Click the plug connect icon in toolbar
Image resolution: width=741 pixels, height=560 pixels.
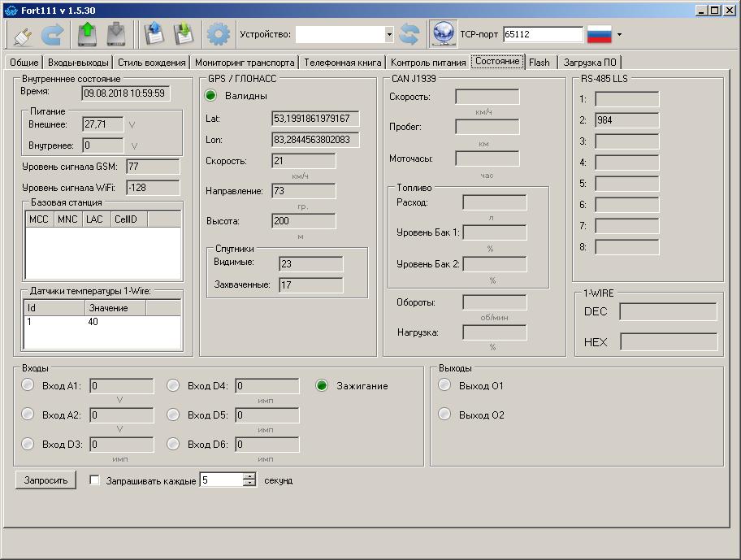pyautogui.click(x=22, y=34)
